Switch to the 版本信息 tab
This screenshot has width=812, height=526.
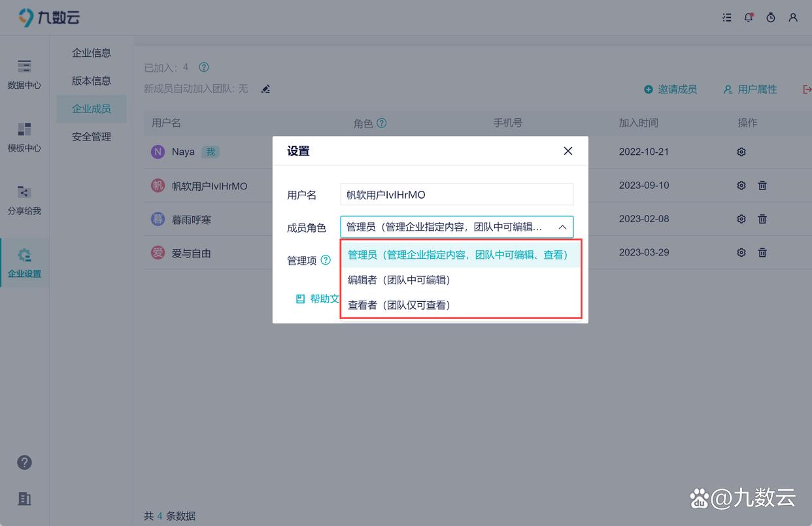tap(91, 80)
